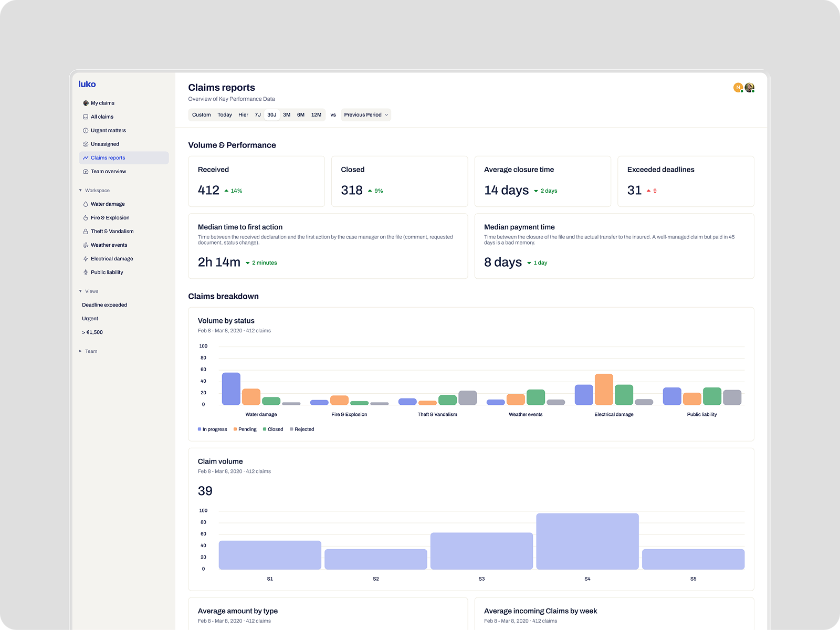Screen dimensions: 840x630
Task: Go to My claims
Action: [102, 103]
